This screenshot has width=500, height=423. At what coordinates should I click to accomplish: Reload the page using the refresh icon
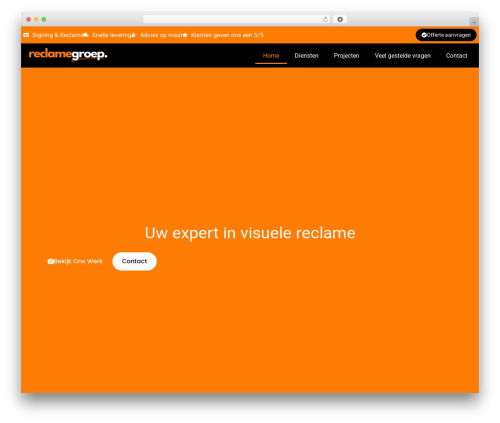pyautogui.click(x=325, y=19)
